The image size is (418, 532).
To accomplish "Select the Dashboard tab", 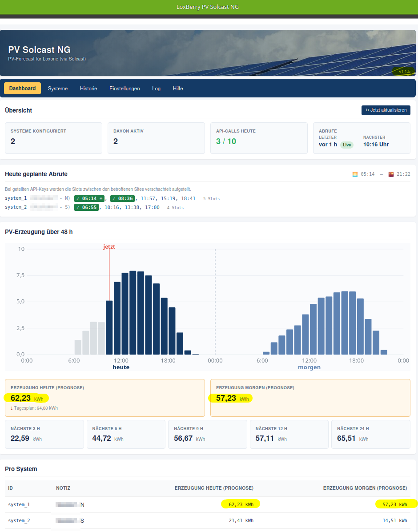I will point(22,89).
